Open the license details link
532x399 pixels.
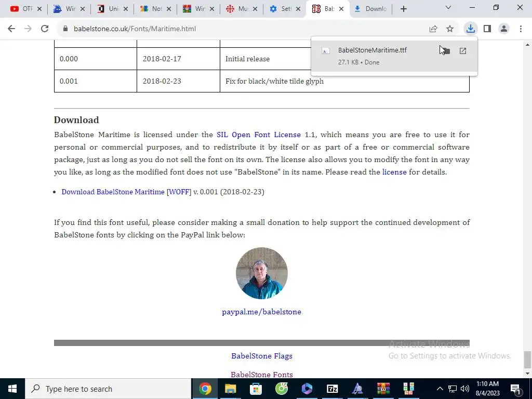coord(394,172)
